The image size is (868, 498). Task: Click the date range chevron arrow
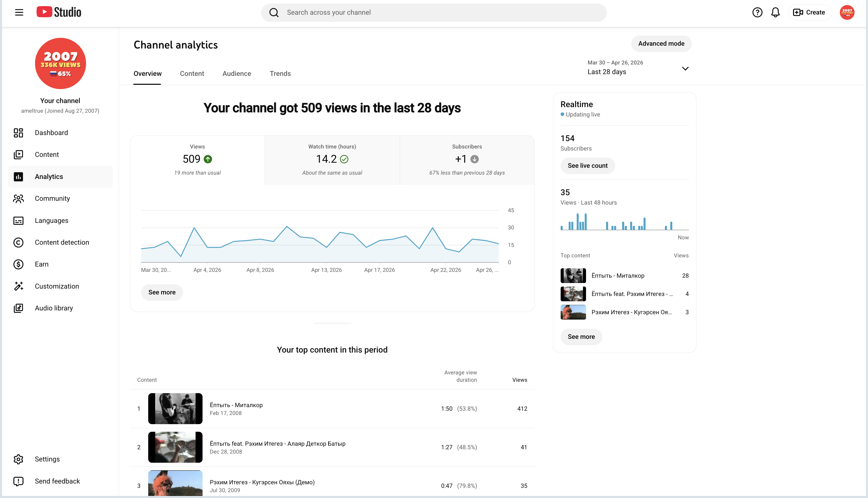pyautogui.click(x=685, y=69)
